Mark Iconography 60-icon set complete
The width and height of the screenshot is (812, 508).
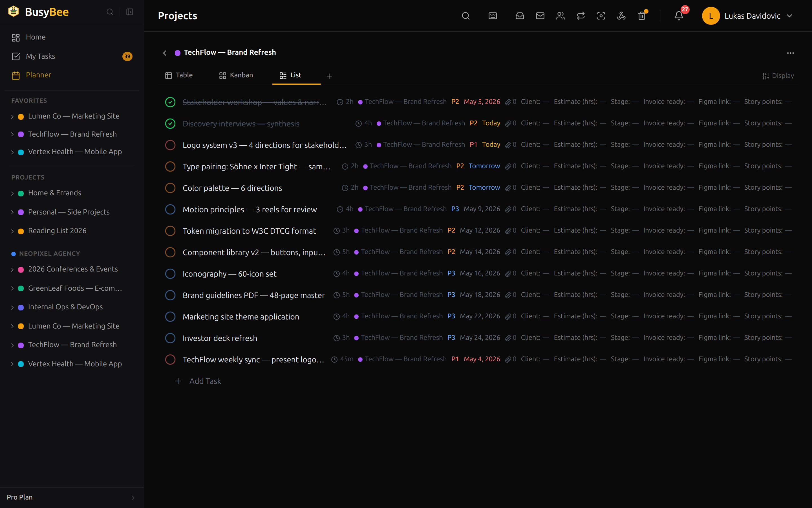click(170, 273)
